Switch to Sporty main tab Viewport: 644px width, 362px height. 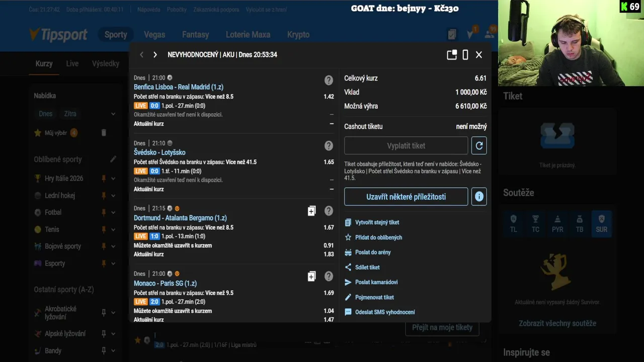[x=116, y=35]
